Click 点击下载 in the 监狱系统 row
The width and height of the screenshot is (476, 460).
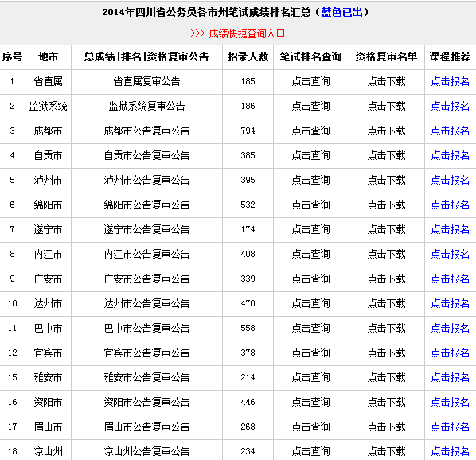coord(386,106)
